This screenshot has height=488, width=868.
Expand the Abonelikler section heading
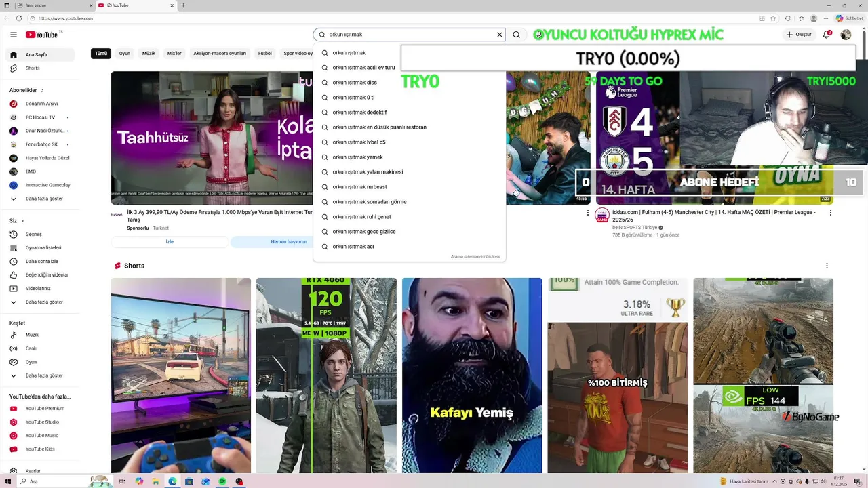(27, 90)
